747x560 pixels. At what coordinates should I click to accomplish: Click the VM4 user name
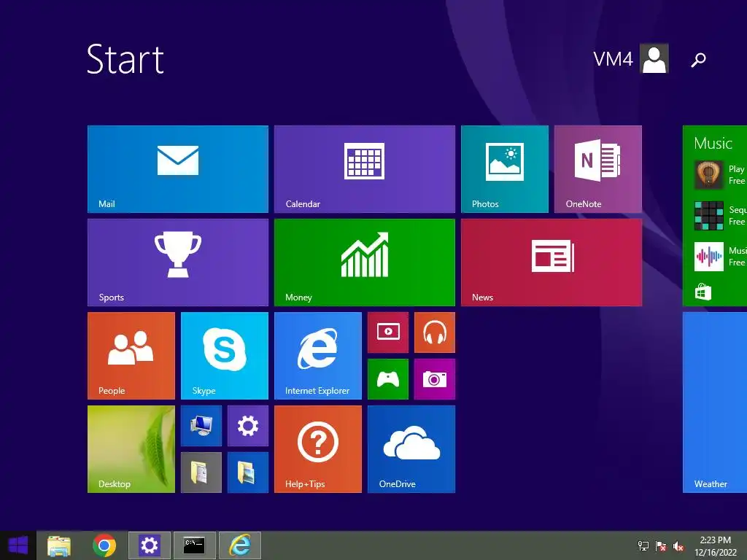point(613,59)
